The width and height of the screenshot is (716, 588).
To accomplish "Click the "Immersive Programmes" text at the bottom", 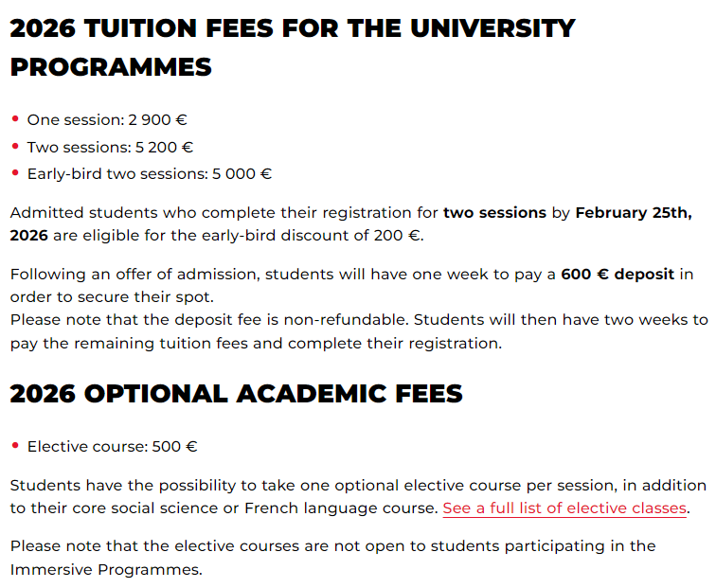I will coord(106,569).
